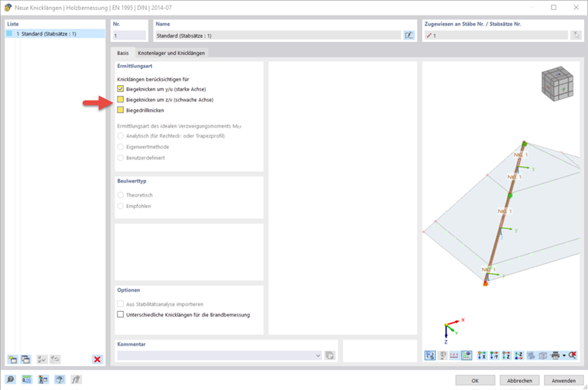The height and width of the screenshot is (390, 588).
Task: Switch to the Basis tab
Action: (x=122, y=53)
